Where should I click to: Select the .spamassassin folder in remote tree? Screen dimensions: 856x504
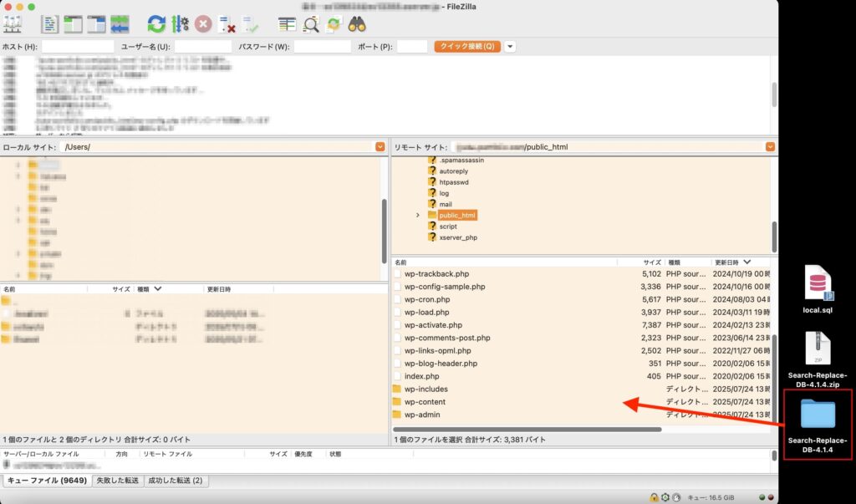coord(461,160)
